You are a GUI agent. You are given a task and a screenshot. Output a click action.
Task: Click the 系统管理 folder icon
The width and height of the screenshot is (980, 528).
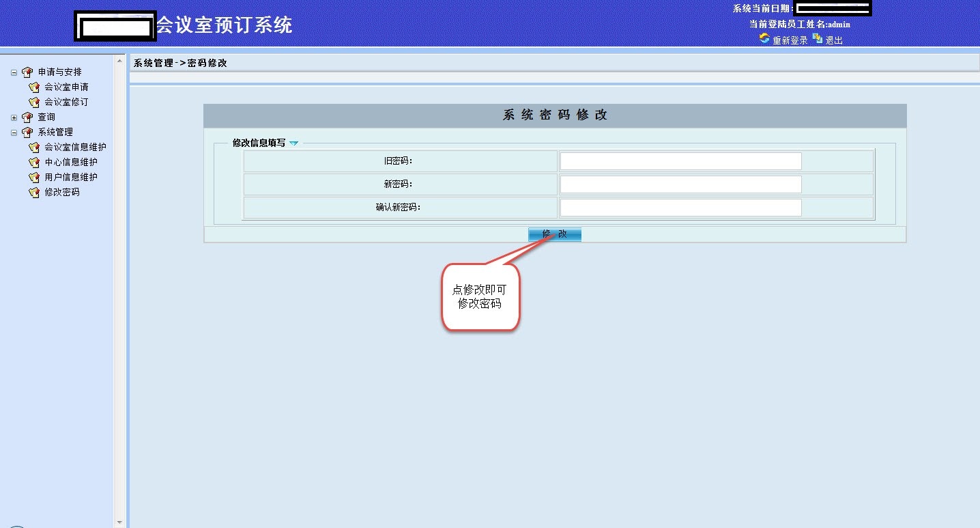pyautogui.click(x=27, y=132)
